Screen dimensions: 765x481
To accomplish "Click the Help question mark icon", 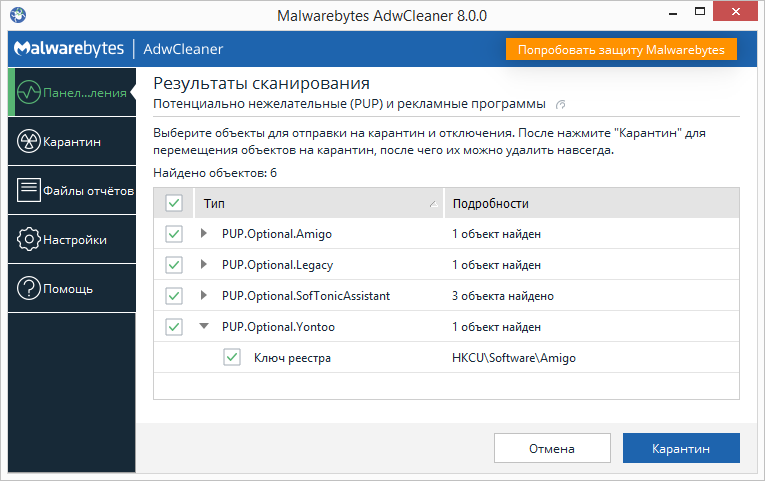I will point(28,288).
